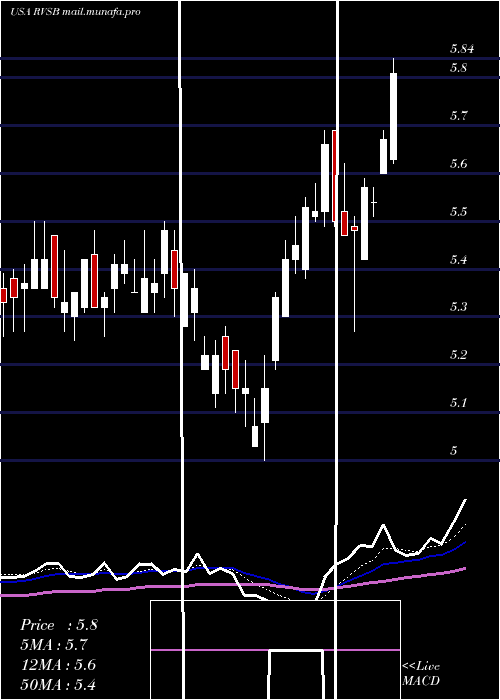The image size is (500, 700).
Task: Select the 5.6 price axis label
Action: coord(458,164)
